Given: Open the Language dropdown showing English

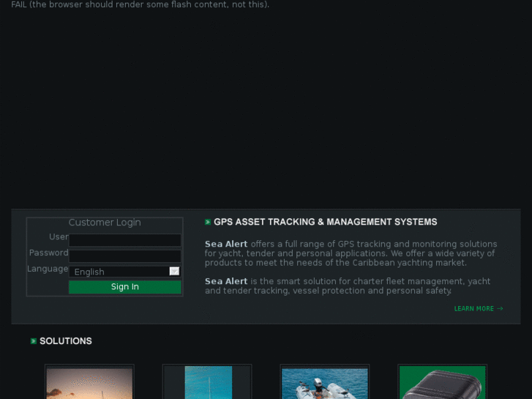Looking at the screenshot, I should [125, 272].
